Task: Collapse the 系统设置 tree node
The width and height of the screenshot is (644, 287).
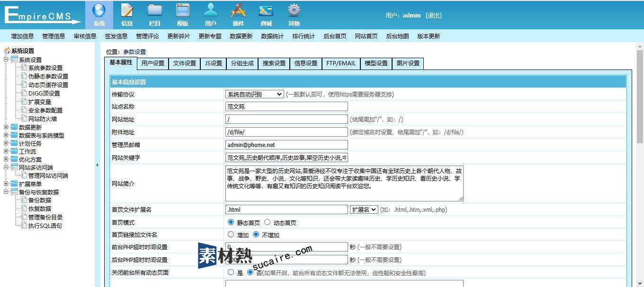Action: [x=6, y=60]
